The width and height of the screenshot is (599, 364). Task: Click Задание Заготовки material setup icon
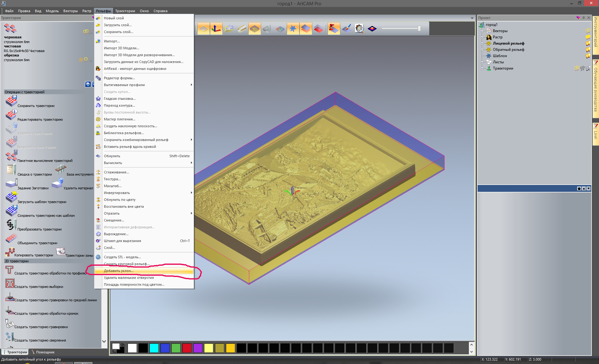pyautogui.click(x=11, y=183)
